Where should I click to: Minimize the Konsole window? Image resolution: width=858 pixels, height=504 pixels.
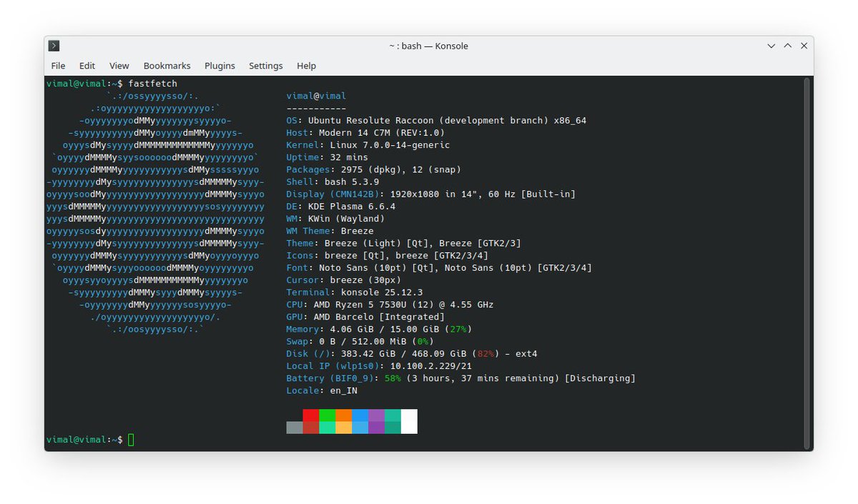[771, 46]
